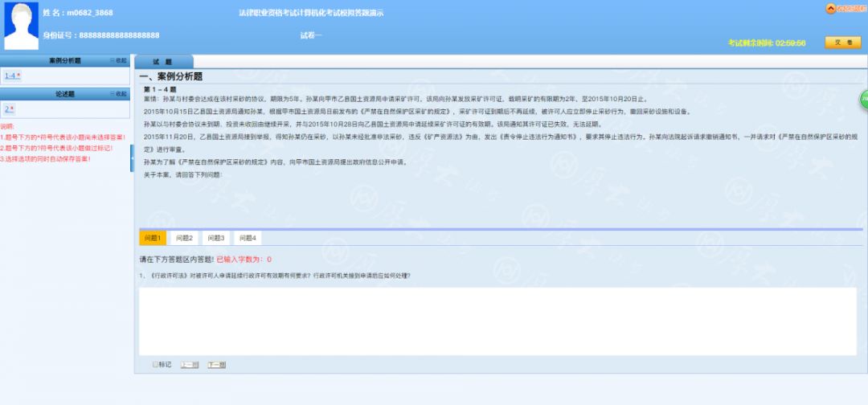Click the 关于本案,请回答下列问题 line
Viewport: 868px width, 405px height.
182,175
